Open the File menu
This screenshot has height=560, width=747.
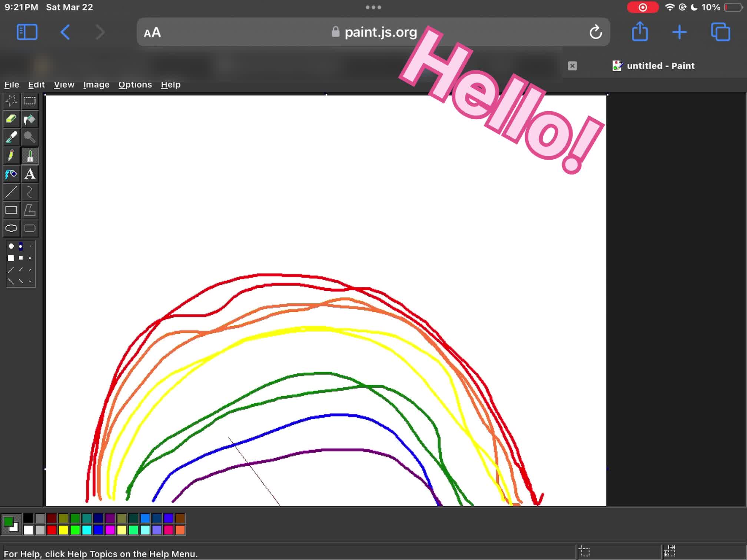tap(12, 85)
